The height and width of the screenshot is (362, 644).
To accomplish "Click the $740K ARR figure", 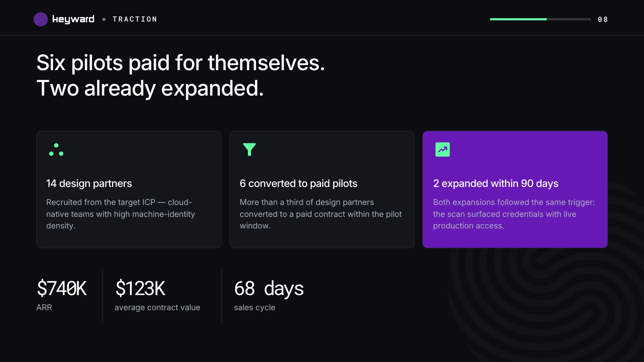I will [62, 288].
